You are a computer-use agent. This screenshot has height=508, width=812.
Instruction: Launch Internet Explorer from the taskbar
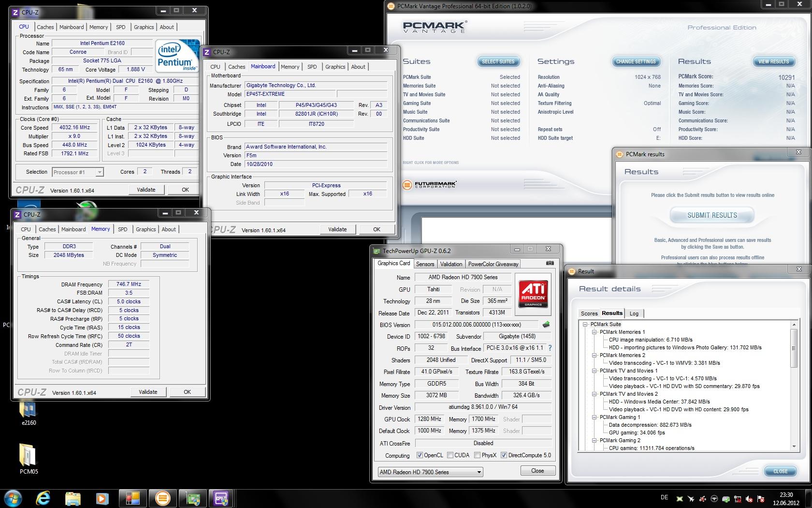click(x=43, y=498)
